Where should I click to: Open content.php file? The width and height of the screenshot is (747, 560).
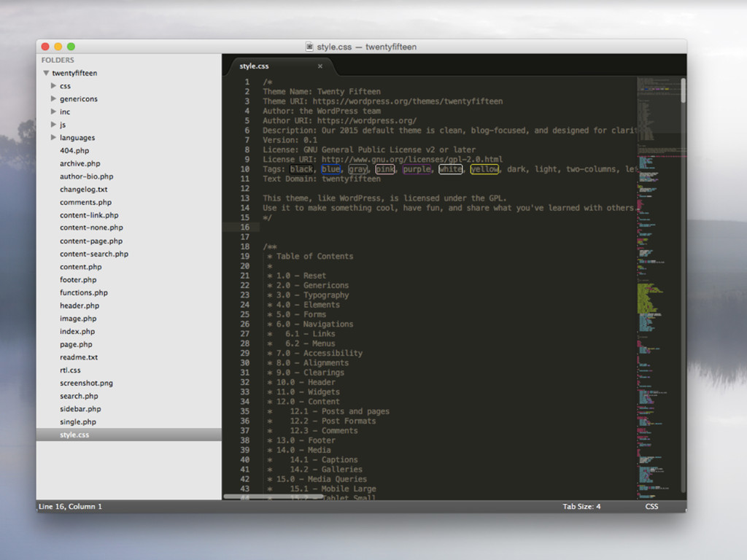80,267
